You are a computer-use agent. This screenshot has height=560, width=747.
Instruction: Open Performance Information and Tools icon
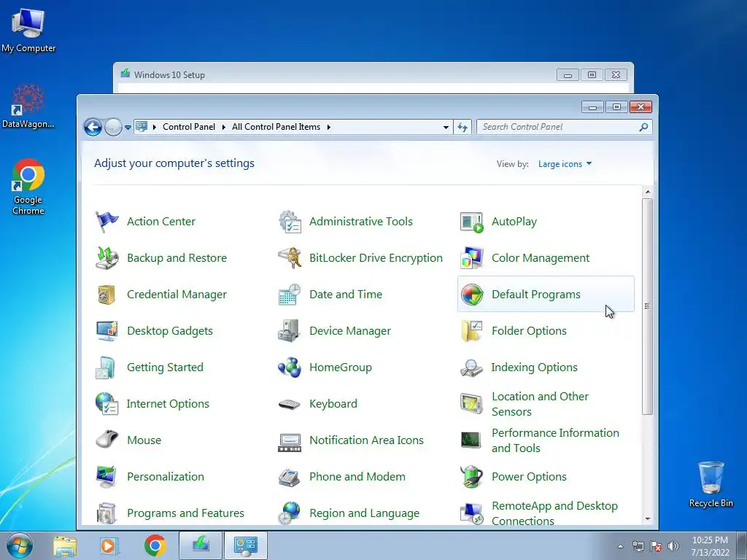[x=472, y=440]
